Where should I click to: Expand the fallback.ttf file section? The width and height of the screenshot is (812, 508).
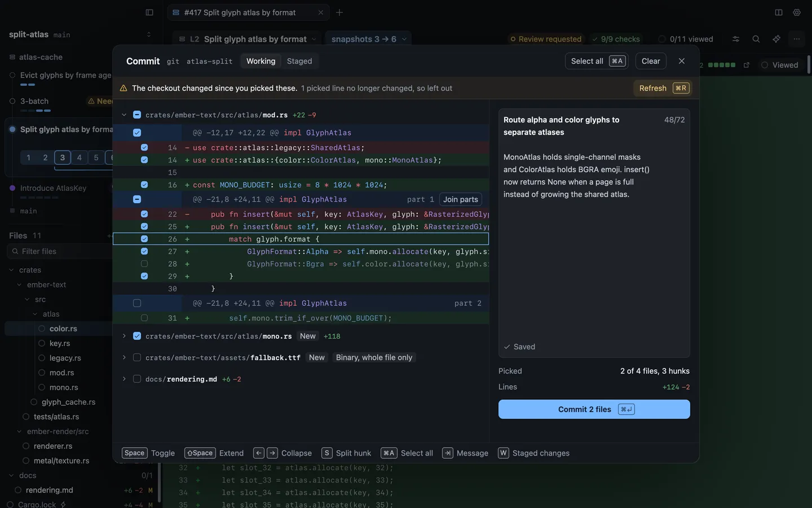[x=124, y=357]
